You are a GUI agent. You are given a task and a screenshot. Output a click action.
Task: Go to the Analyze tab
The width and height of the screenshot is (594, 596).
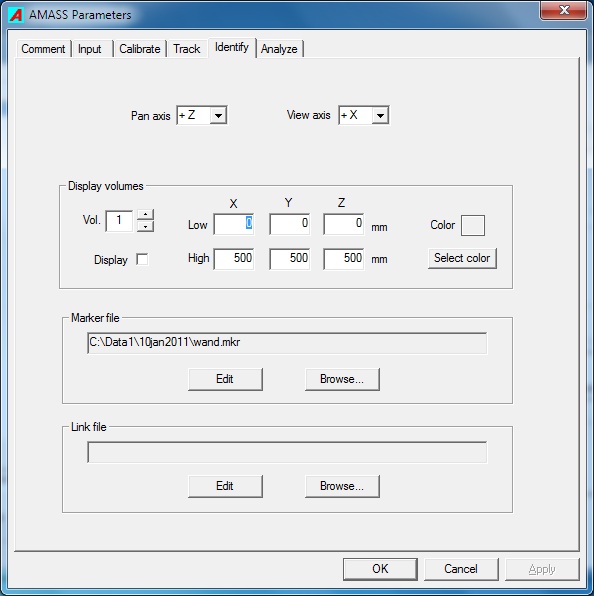279,49
